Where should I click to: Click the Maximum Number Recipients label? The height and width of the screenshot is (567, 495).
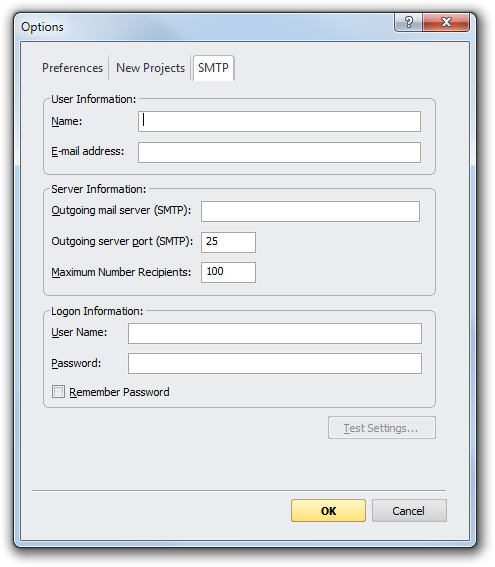click(121, 272)
